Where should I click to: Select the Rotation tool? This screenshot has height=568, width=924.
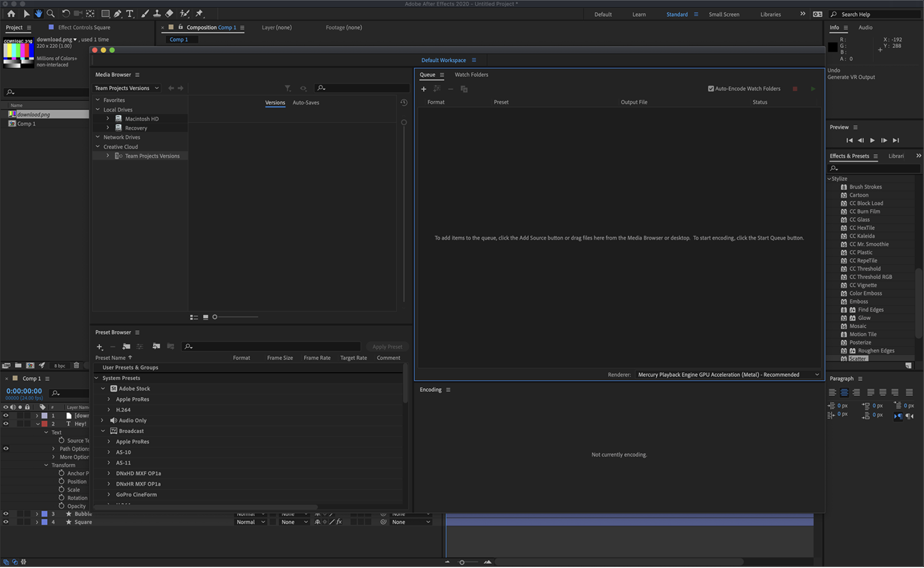click(x=66, y=14)
